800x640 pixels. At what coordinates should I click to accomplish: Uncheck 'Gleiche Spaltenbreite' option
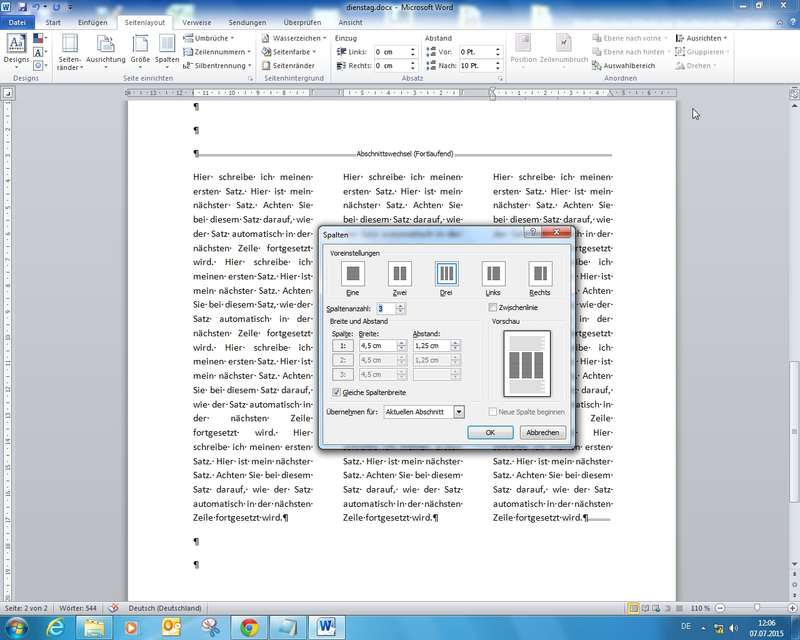tap(336, 392)
